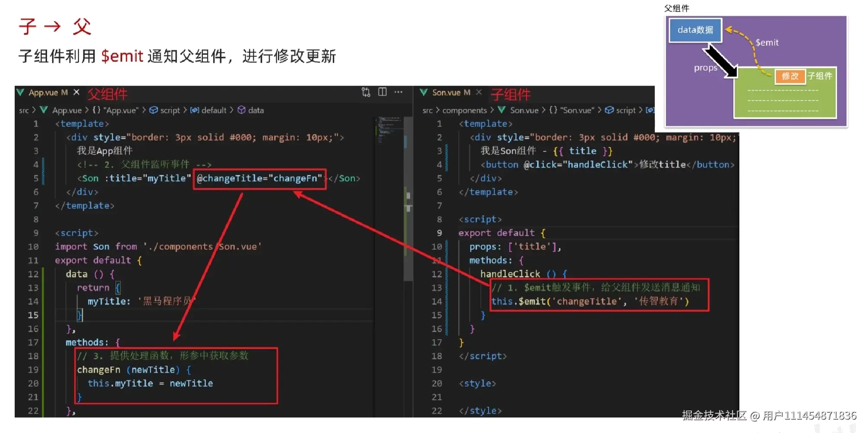
Task: Click the handleClick () method definition
Action: (x=524, y=274)
